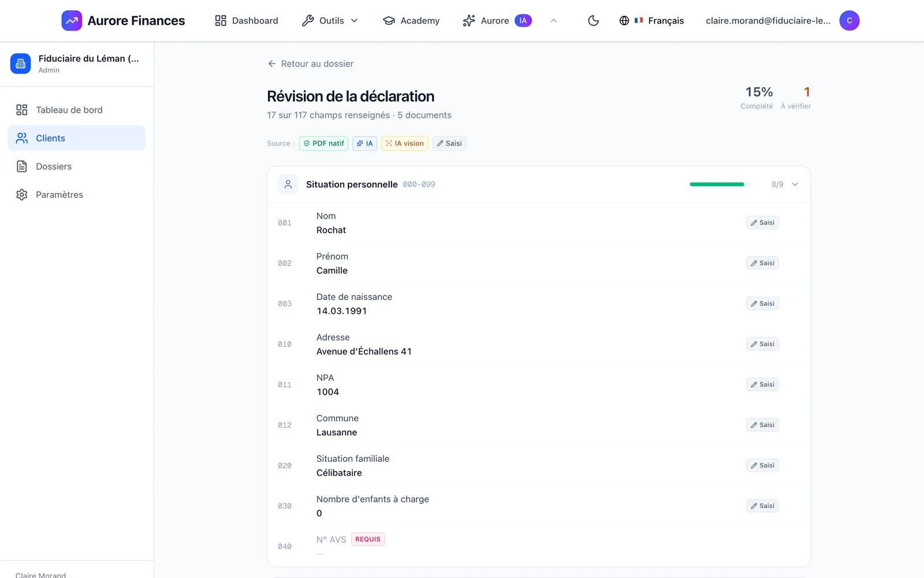
Task: Click the À vérifier counter
Action: click(796, 98)
